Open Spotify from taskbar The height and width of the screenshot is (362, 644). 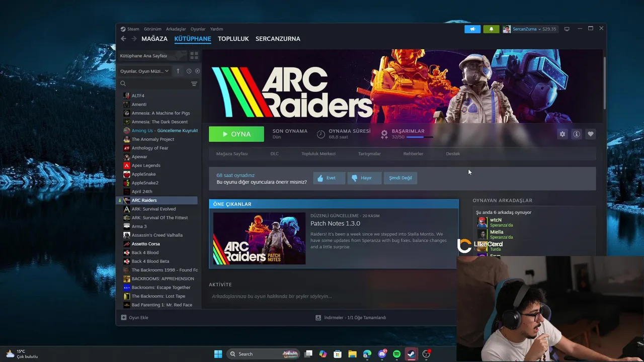coord(396,354)
